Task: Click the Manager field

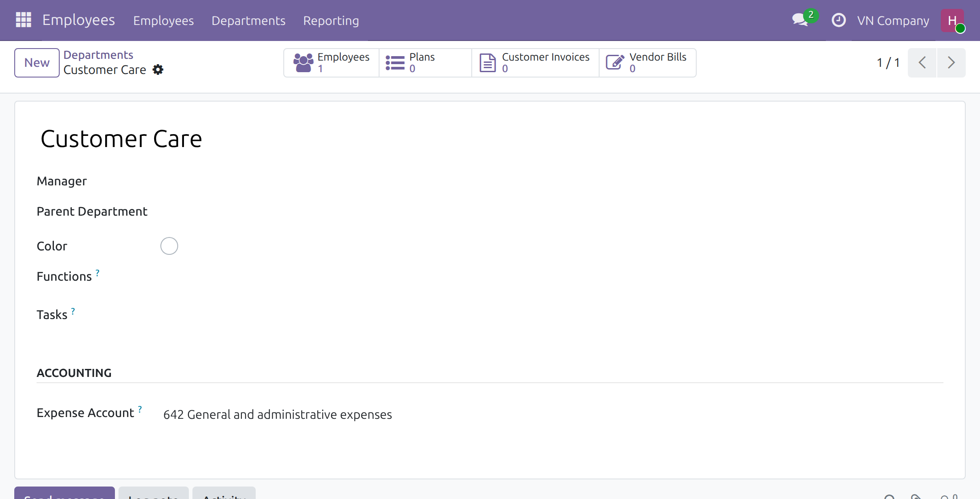Action: [x=551, y=181]
